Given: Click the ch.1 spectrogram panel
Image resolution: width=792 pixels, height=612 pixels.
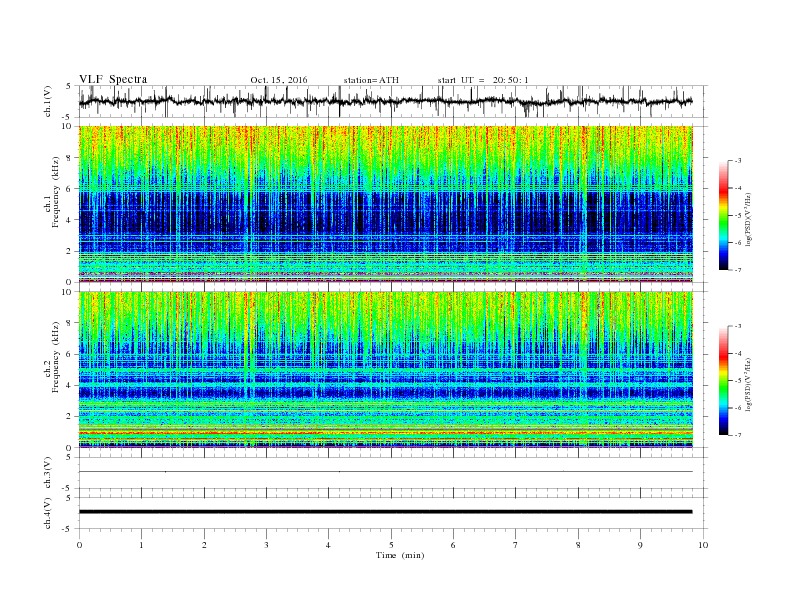Looking at the screenshot, I should [386, 204].
